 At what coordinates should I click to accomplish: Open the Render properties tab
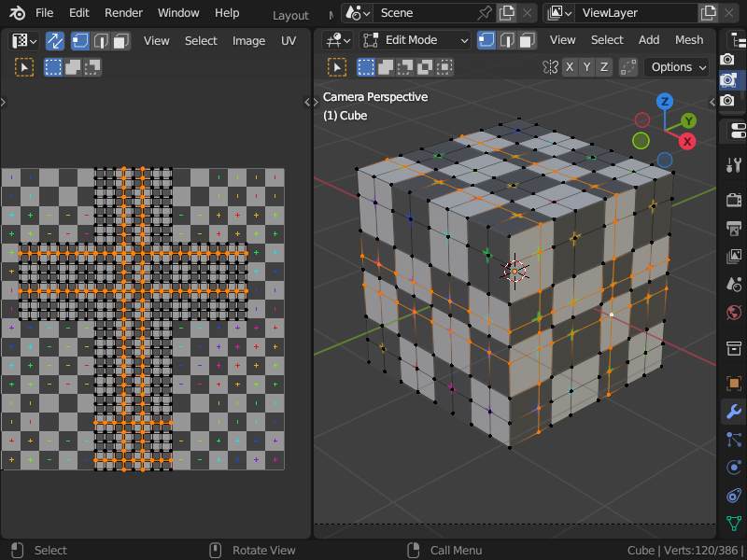(734, 199)
